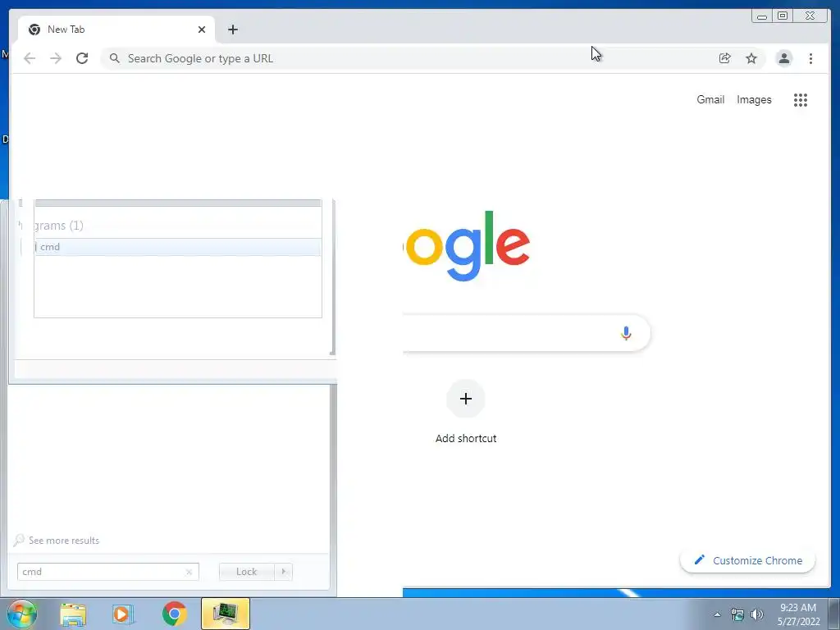Image resolution: width=840 pixels, height=630 pixels.
Task: Close the New Tab tab
Action: [202, 30]
